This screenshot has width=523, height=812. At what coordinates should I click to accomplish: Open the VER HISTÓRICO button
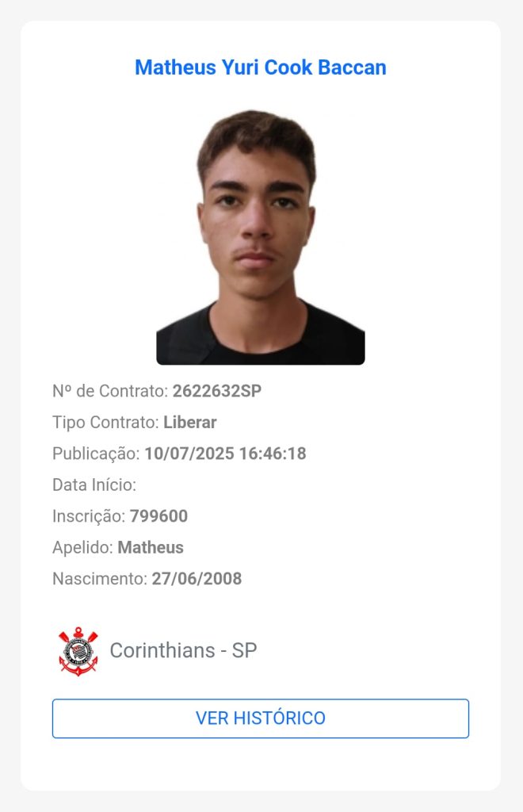point(261,718)
